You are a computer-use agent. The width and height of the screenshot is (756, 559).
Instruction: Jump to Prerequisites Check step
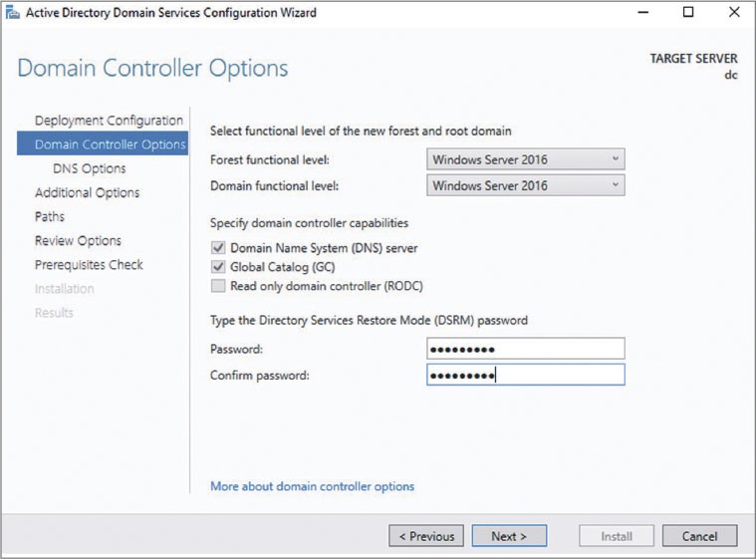point(89,264)
